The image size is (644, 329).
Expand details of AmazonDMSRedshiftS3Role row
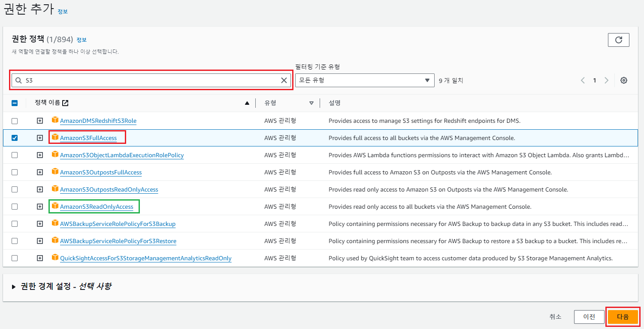tap(40, 121)
